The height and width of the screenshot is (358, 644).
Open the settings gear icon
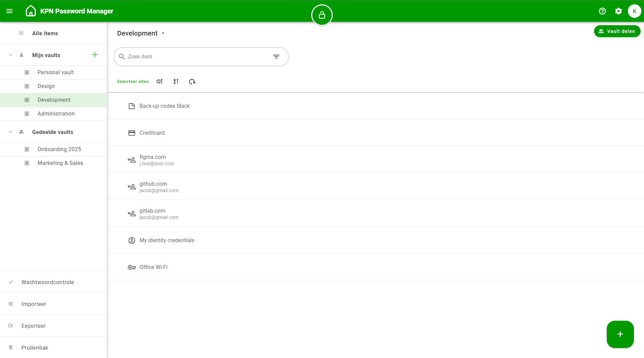click(618, 11)
